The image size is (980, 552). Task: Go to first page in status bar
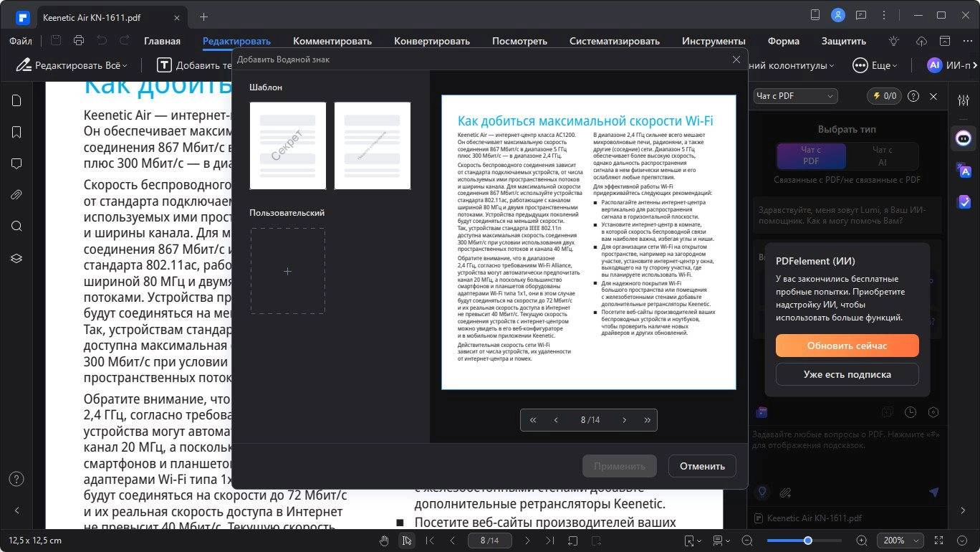(430, 540)
